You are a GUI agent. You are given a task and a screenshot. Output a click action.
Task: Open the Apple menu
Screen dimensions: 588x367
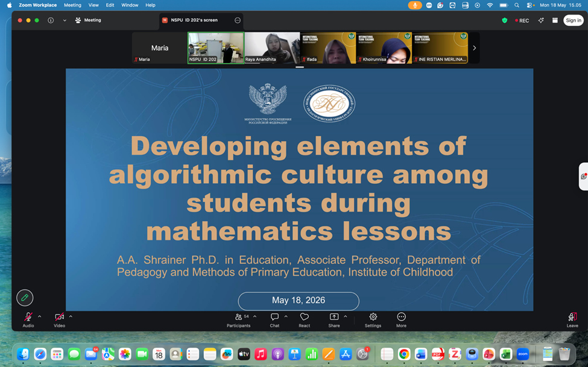10,5
